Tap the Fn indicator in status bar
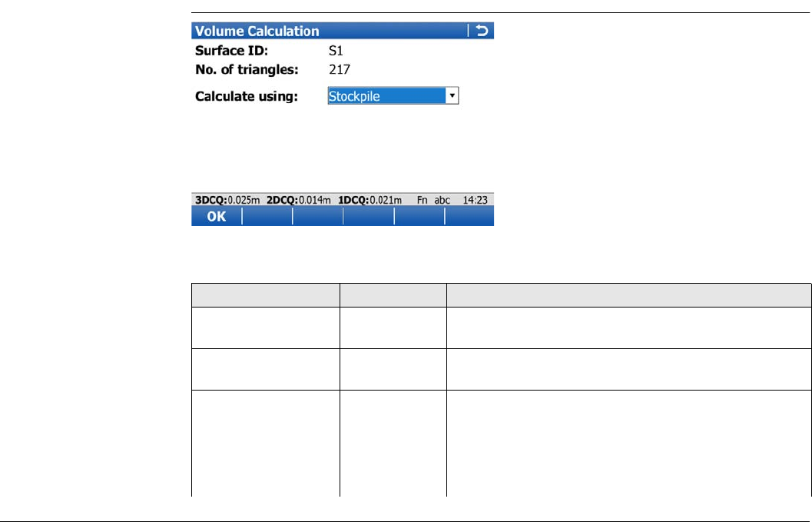812x522 pixels. click(x=422, y=200)
